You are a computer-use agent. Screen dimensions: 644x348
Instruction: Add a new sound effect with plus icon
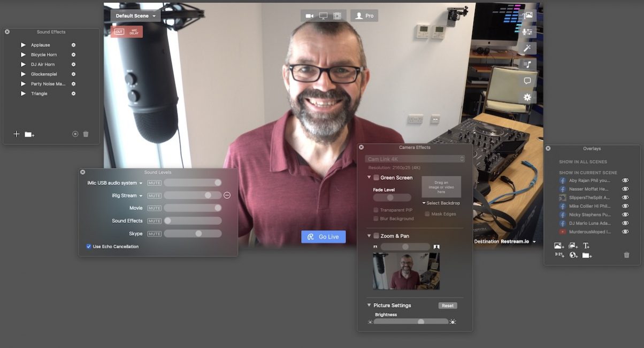[17, 134]
